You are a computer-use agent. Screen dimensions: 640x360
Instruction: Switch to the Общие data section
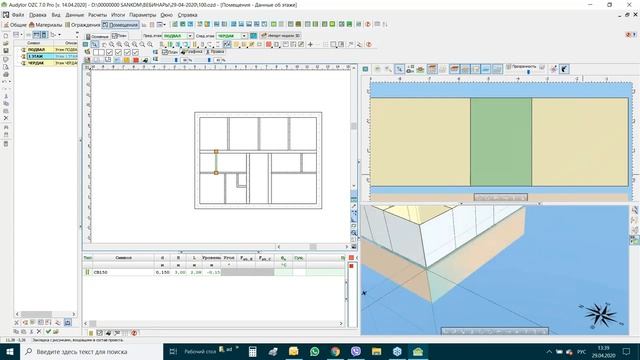pyautogui.click(x=15, y=24)
